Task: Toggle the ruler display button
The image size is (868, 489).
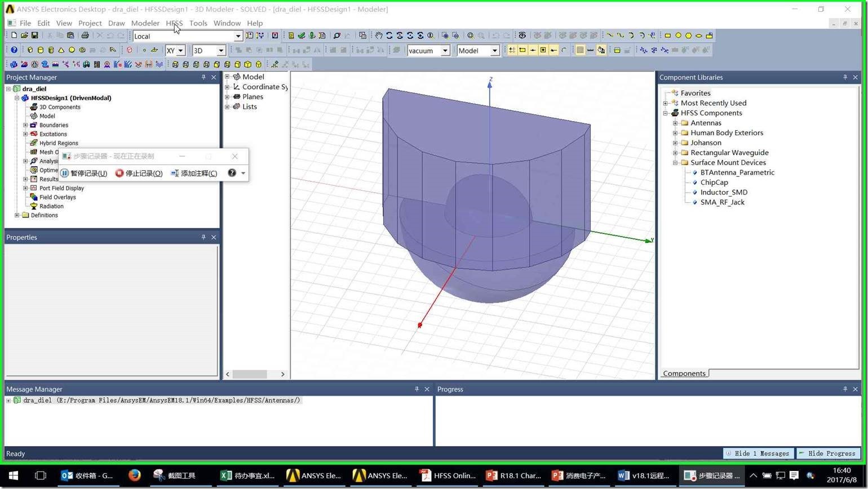Action: point(591,50)
